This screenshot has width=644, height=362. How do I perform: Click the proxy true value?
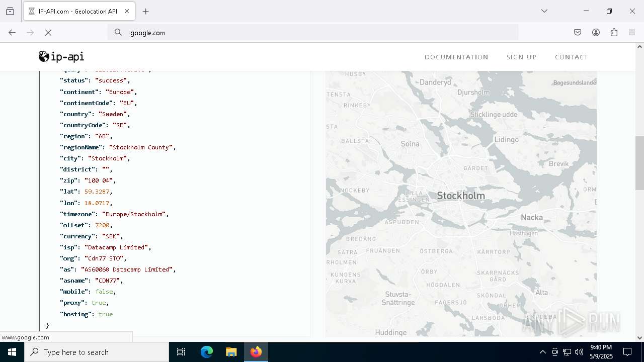(99, 303)
